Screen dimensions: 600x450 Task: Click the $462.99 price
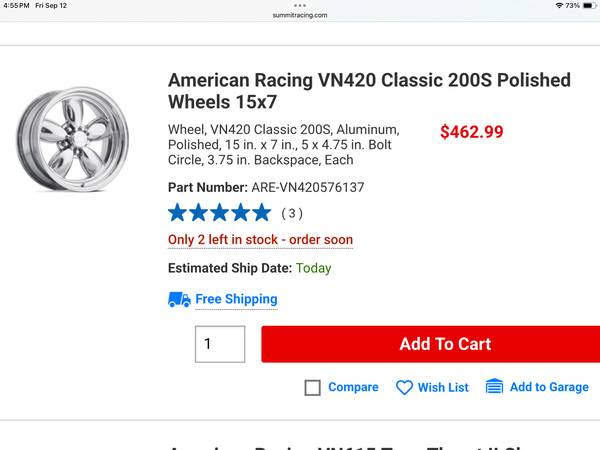(x=472, y=132)
